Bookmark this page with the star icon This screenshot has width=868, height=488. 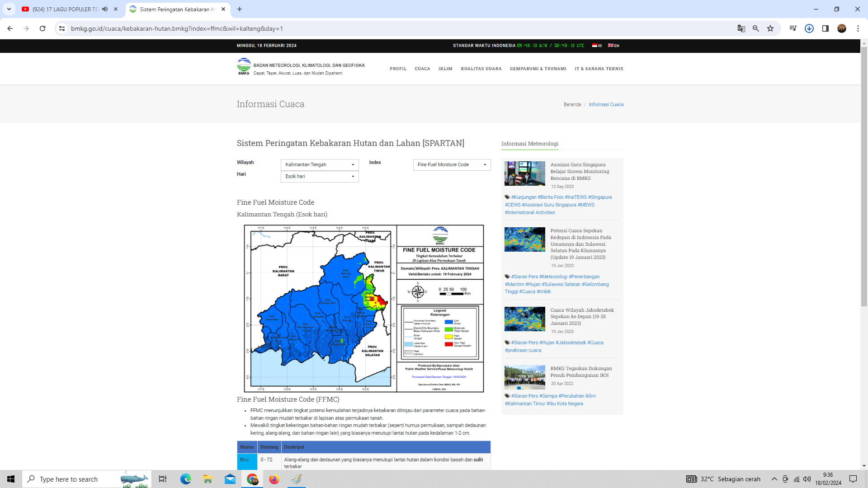tap(770, 28)
